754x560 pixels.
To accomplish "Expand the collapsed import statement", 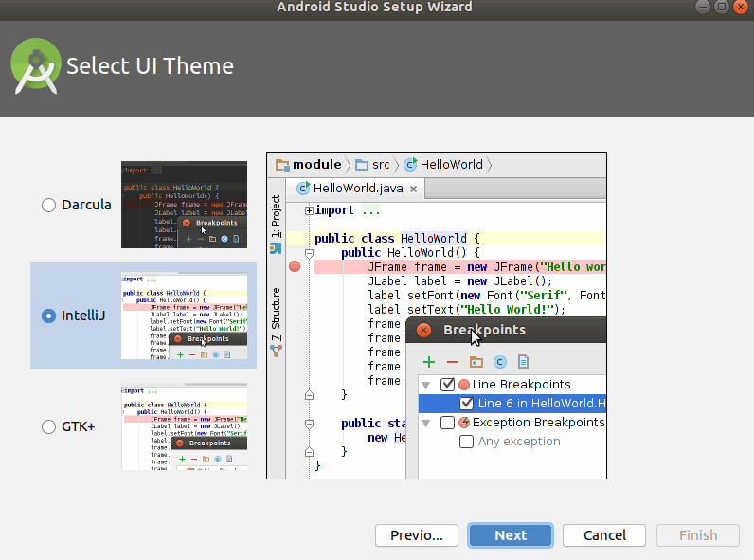I will click(x=309, y=210).
